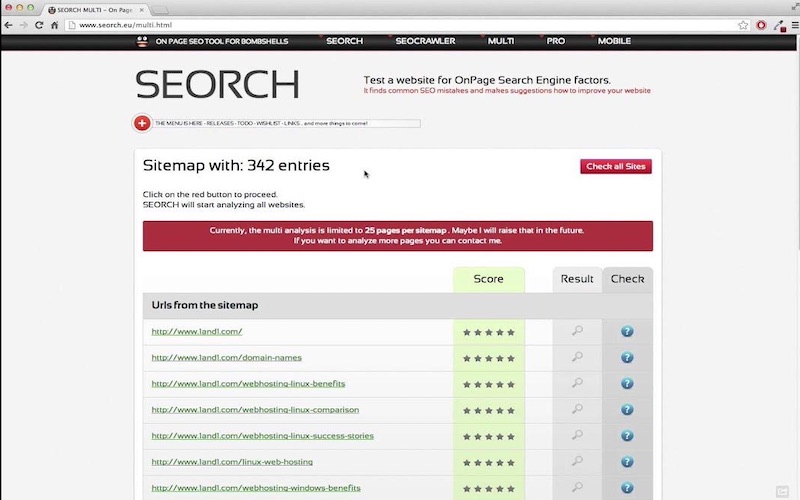Click the ON PAGE SEO TOOL FOR BOMBSHELLS link

click(222, 41)
